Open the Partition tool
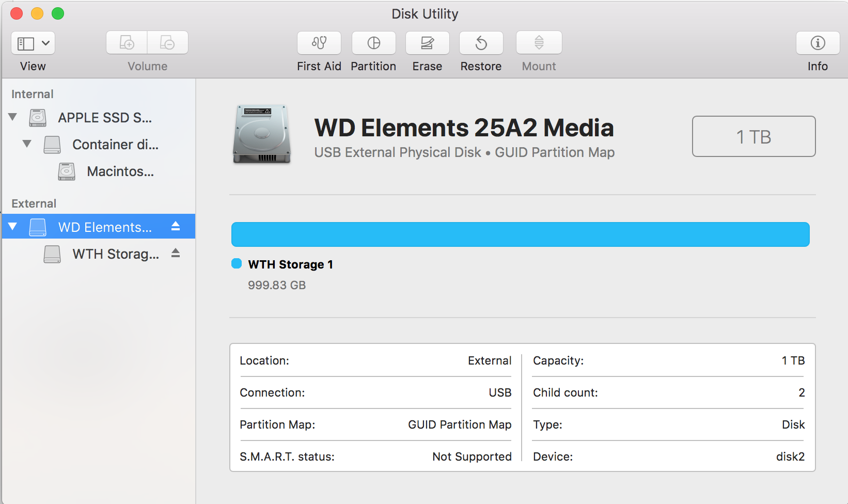The image size is (848, 504). (373, 43)
